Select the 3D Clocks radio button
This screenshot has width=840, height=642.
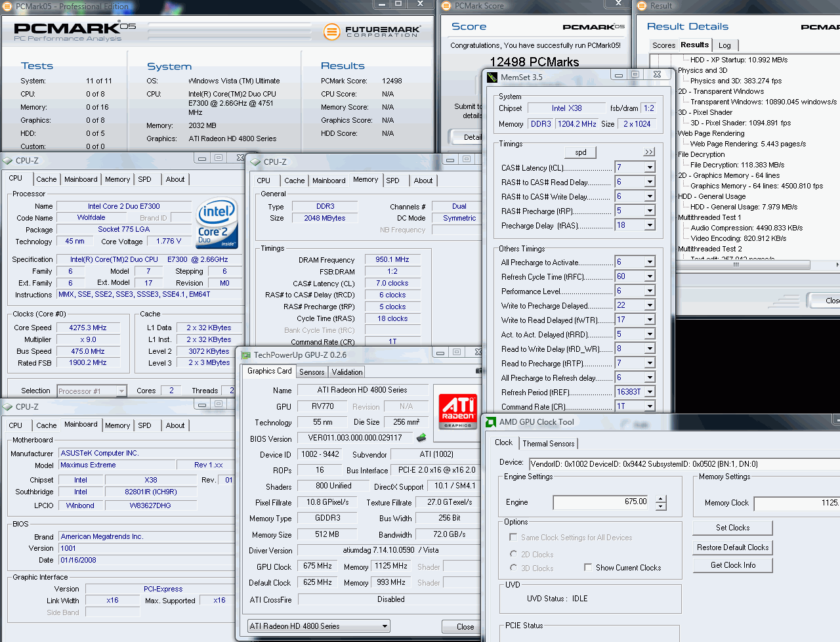tap(513, 568)
